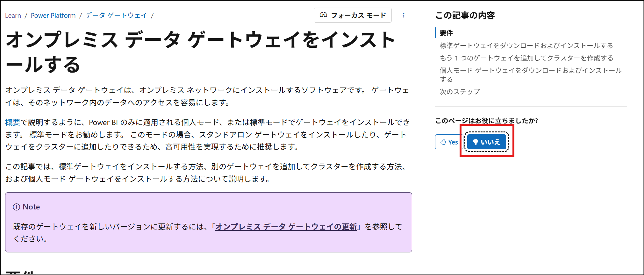The height and width of the screenshot is (275, 644).
Task: Open データ ゲートウェイ breadcrumb link
Action: [116, 16]
